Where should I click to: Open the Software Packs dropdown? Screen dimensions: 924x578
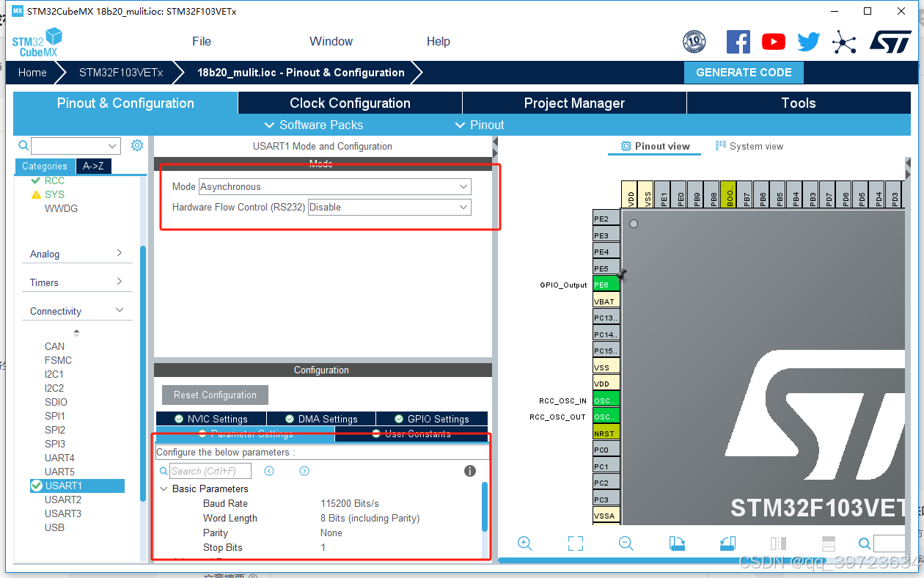point(313,125)
